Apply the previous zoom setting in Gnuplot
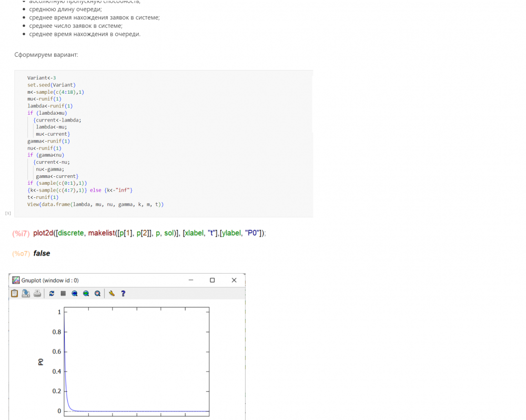 [x=75, y=294]
